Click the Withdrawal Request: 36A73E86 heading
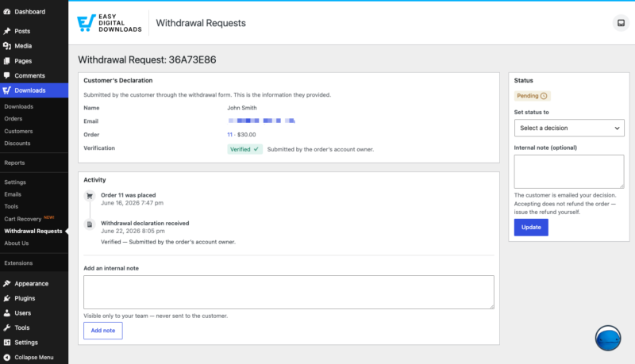The image size is (635, 364). point(147,59)
